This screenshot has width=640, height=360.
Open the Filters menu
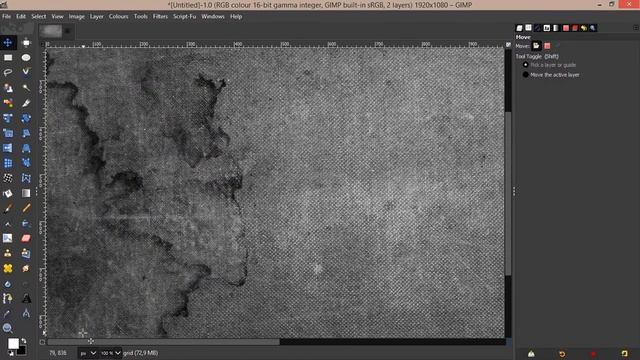(x=160, y=16)
